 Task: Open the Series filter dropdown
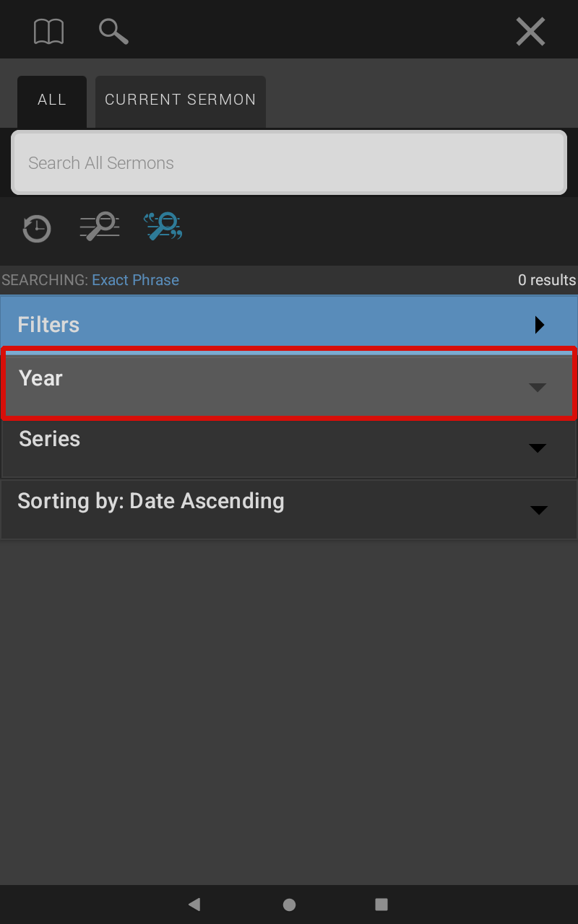coord(289,448)
